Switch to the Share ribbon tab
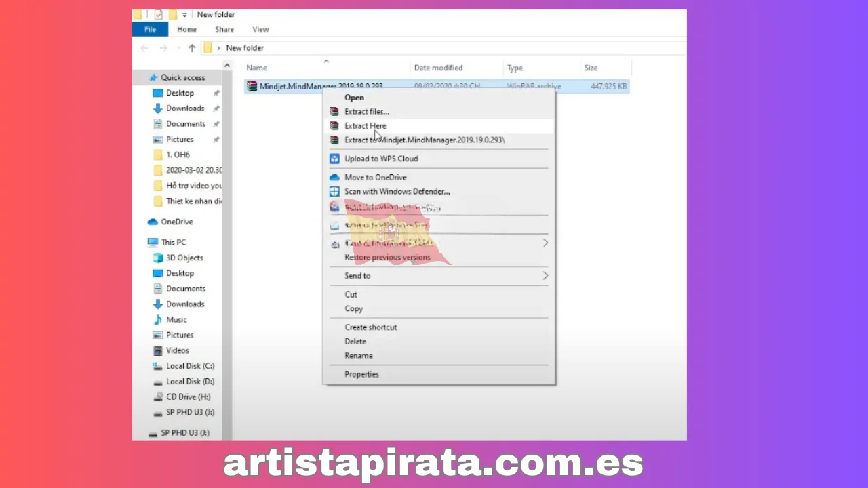Screen dimensions: 868x488 224,29
